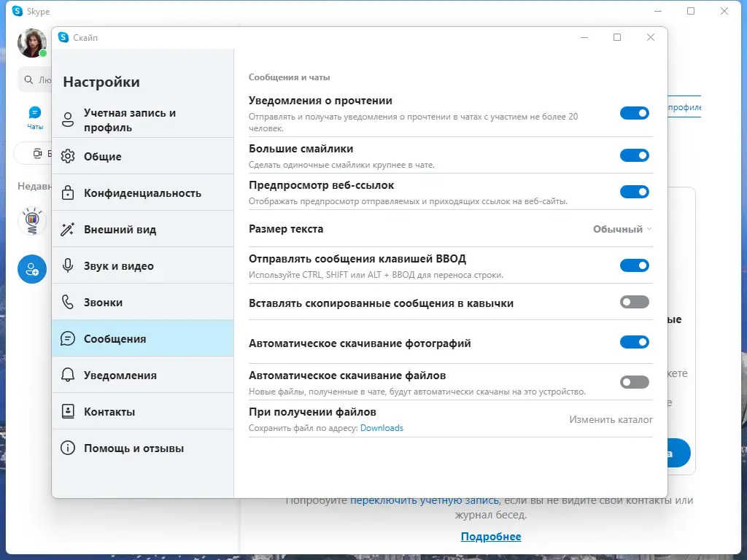Select Внешний вид section

tap(143, 229)
